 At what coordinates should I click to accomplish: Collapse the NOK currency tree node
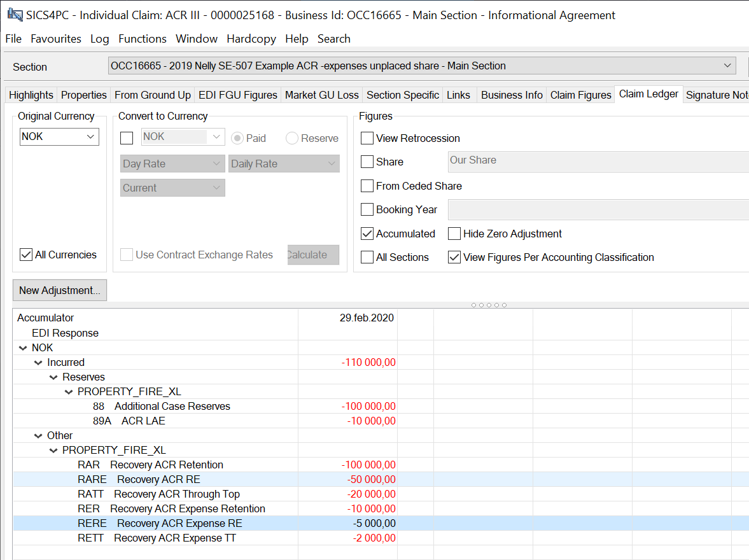[x=24, y=348]
